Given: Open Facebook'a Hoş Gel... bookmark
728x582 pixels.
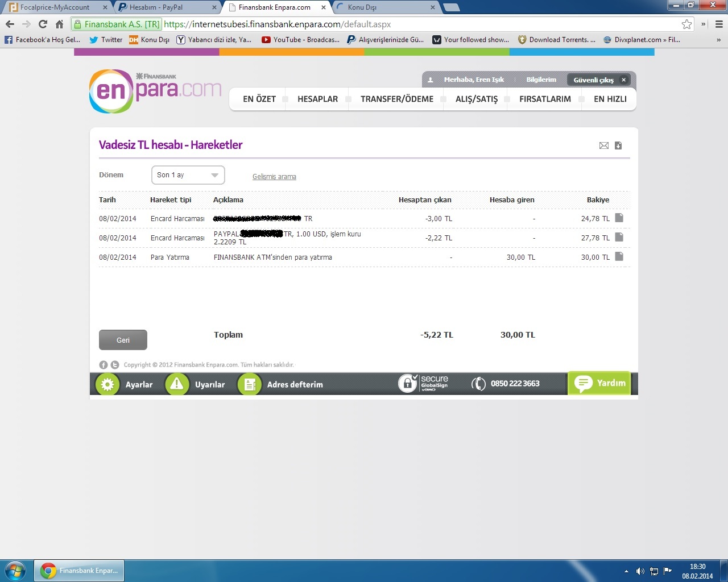Looking at the screenshot, I should coord(43,40).
